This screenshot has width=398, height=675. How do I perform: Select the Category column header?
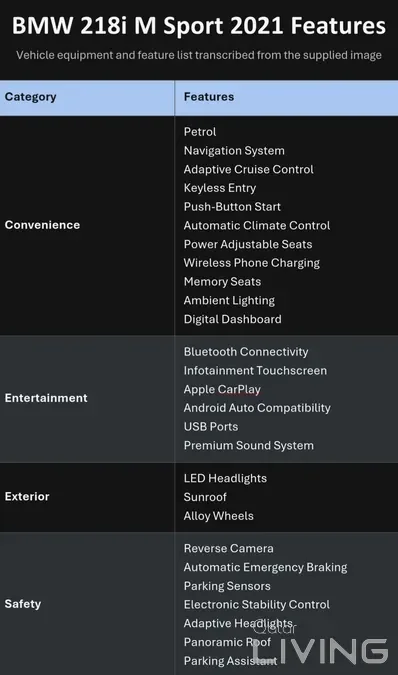click(x=87, y=98)
